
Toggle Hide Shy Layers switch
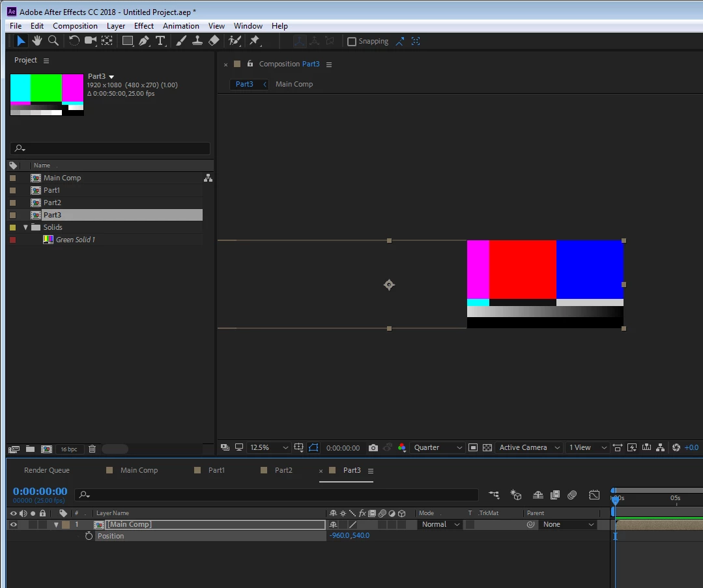(538, 496)
